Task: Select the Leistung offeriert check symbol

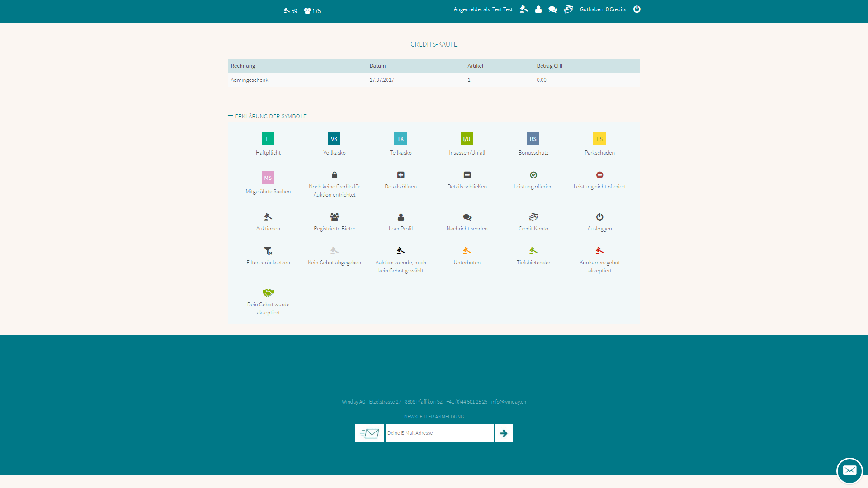Action: coord(533,175)
